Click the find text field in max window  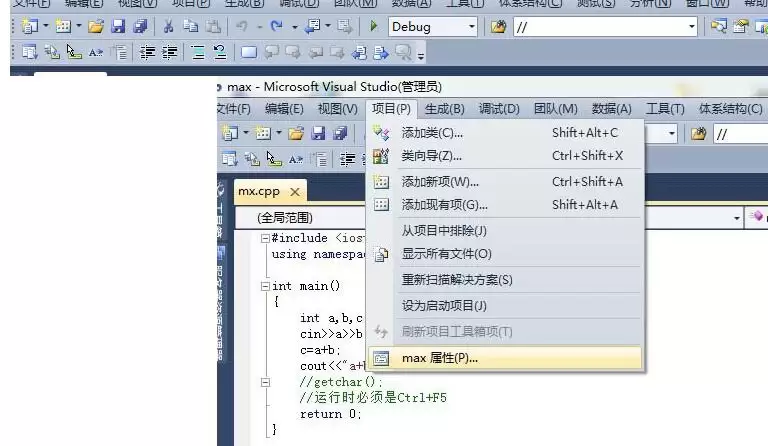click(x=740, y=134)
